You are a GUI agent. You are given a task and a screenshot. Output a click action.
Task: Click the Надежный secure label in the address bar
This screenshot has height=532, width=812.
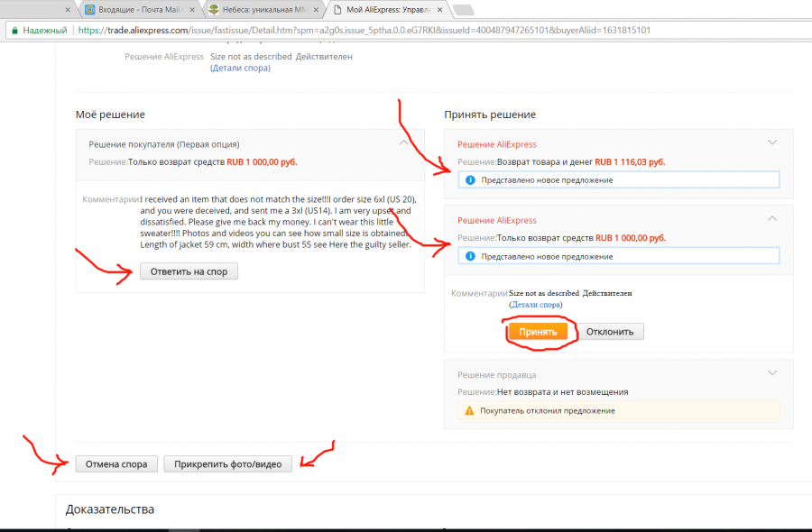click(x=45, y=31)
